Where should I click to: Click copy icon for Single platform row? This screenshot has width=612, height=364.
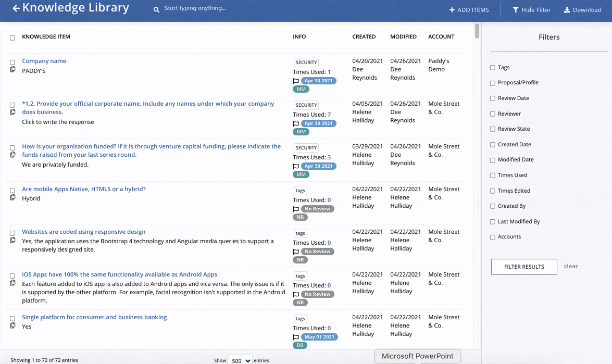(13, 325)
